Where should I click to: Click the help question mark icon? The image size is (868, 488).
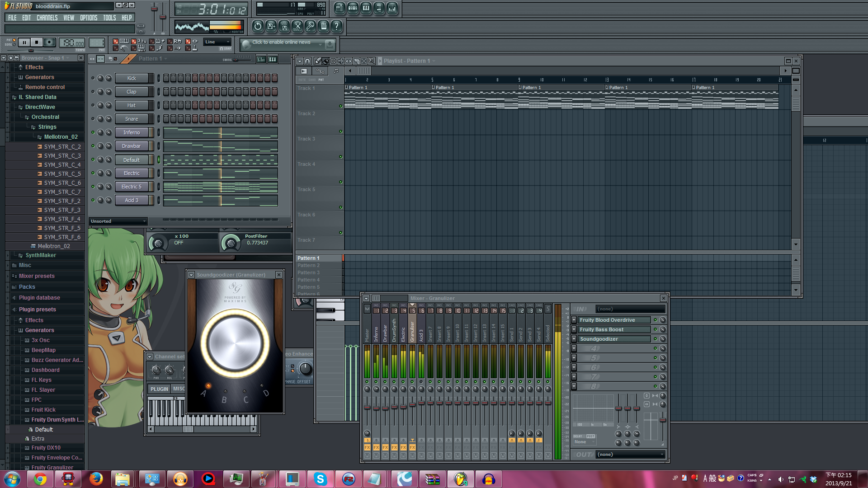click(x=336, y=26)
